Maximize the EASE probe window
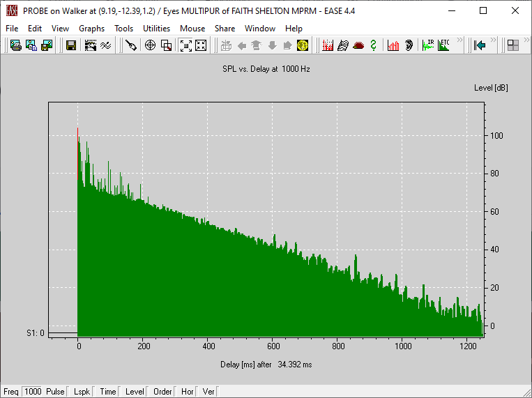 (483, 11)
